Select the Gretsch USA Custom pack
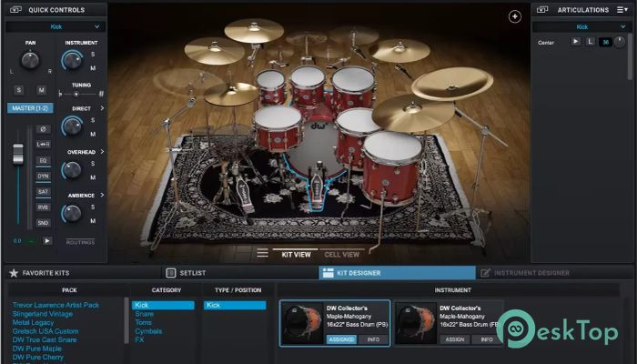 [45, 331]
